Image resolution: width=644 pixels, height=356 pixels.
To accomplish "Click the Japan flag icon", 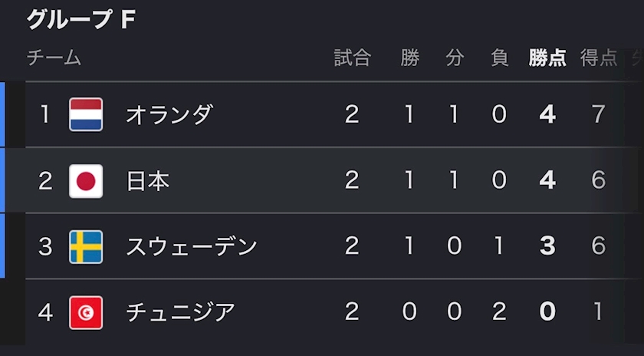I will pyautogui.click(x=86, y=181).
